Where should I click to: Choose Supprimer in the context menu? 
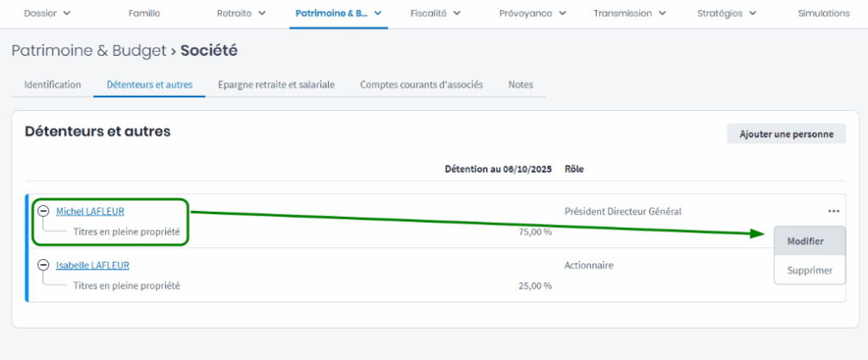pyautogui.click(x=810, y=270)
